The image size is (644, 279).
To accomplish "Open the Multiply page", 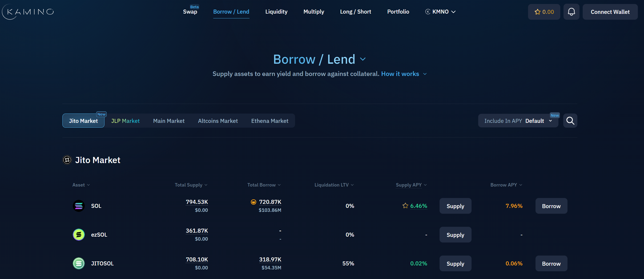I will pos(314,12).
